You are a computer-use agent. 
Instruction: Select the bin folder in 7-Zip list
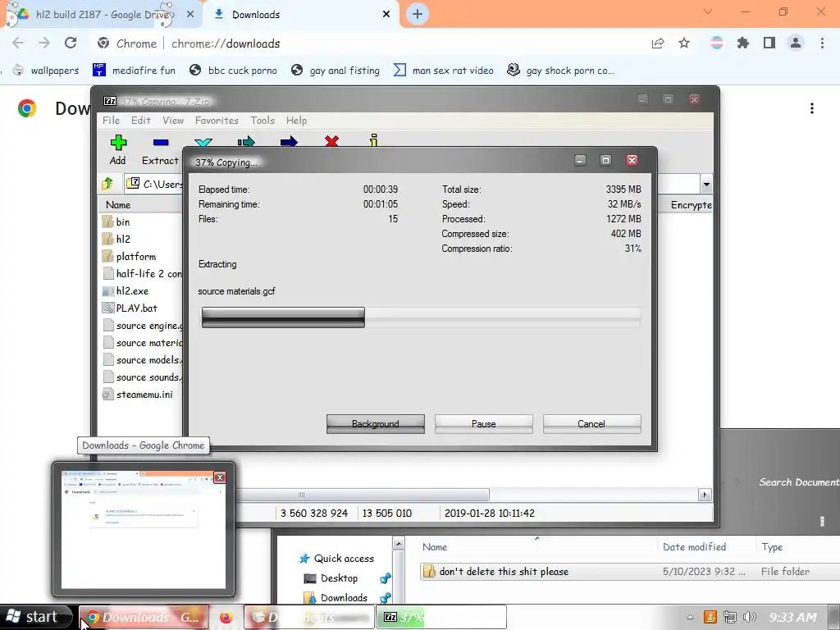tap(116, 221)
